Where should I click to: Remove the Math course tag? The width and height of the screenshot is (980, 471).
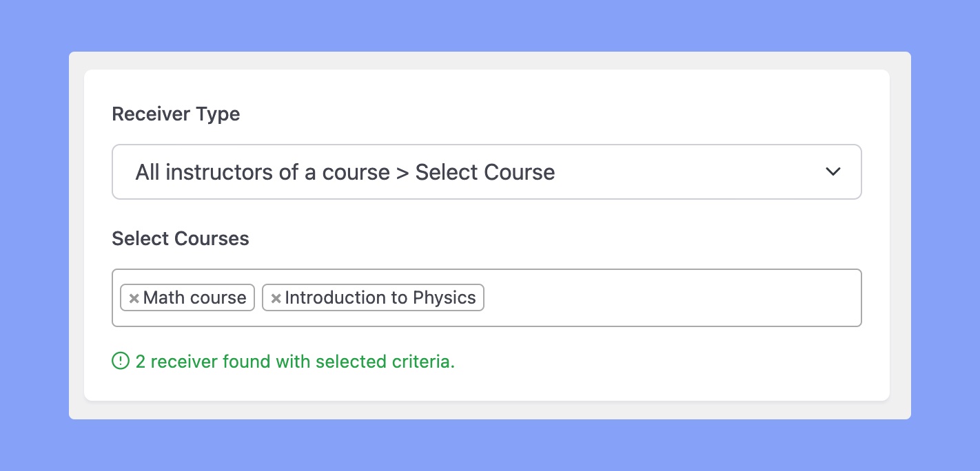[x=134, y=298]
